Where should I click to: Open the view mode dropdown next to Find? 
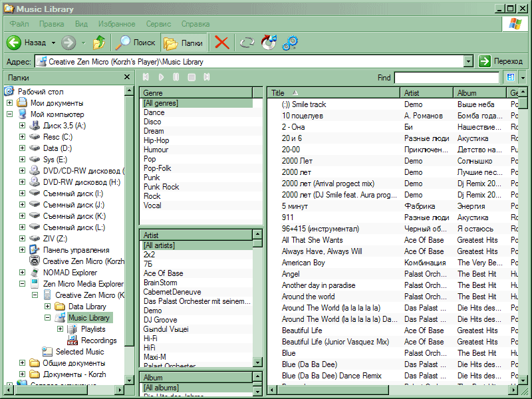[x=523, y=78]
